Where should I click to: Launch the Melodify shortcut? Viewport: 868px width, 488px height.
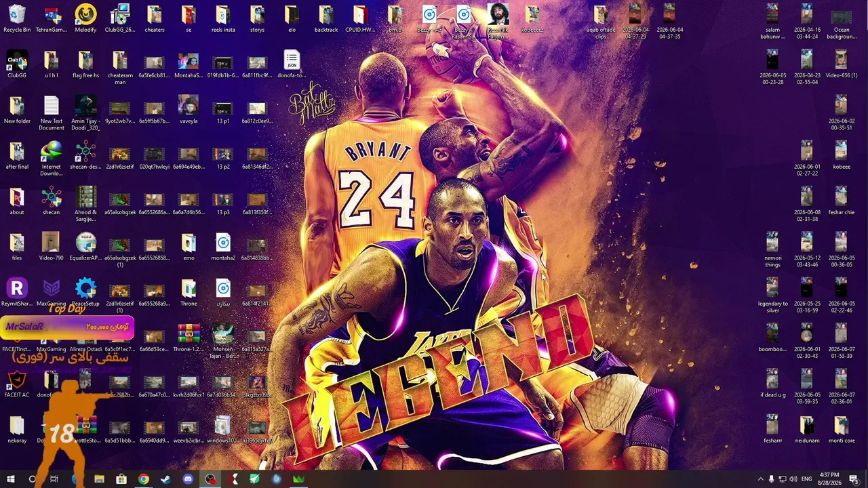[x=85, y=18]
